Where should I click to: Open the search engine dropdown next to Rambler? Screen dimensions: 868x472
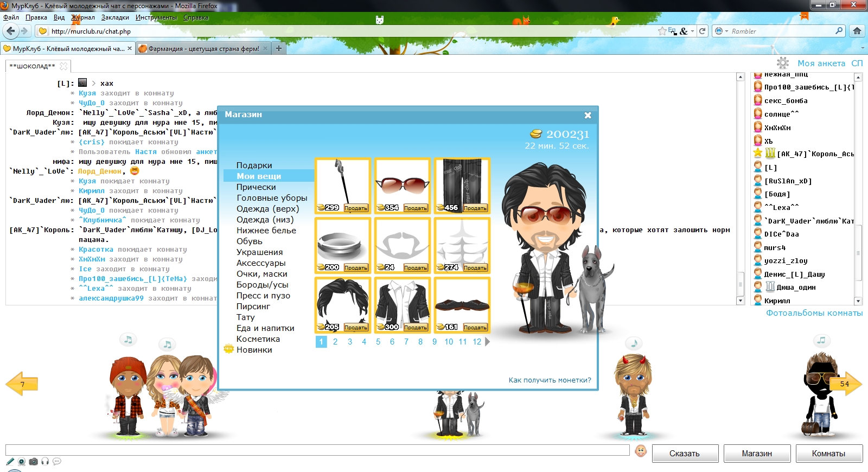[726, 31]
